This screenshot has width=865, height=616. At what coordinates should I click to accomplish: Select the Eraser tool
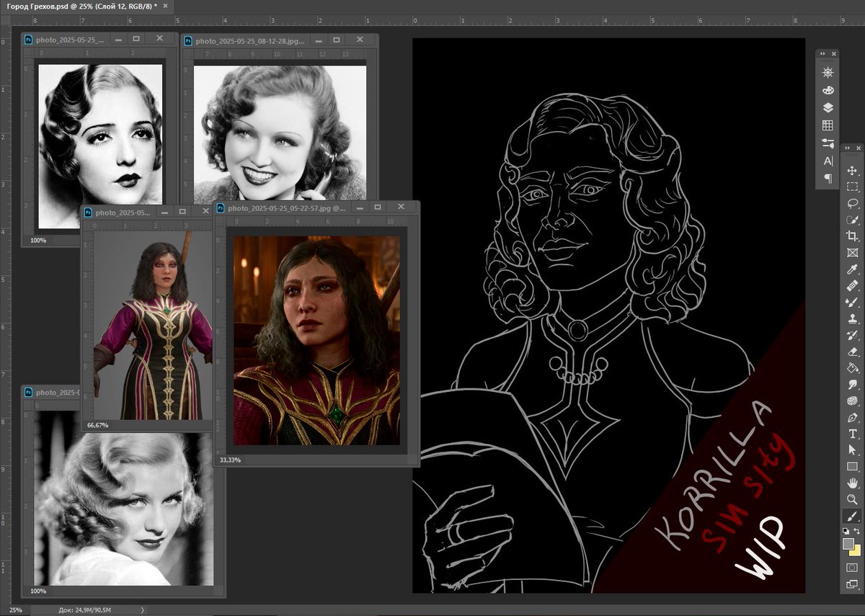point(852,352)
